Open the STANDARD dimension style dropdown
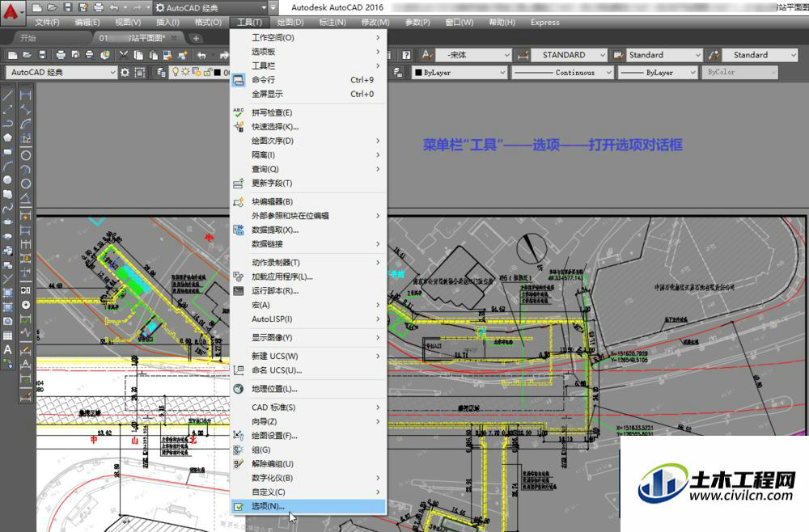Image resolution: width=809 pixels, height=532 pixels. tap(569, 55)
